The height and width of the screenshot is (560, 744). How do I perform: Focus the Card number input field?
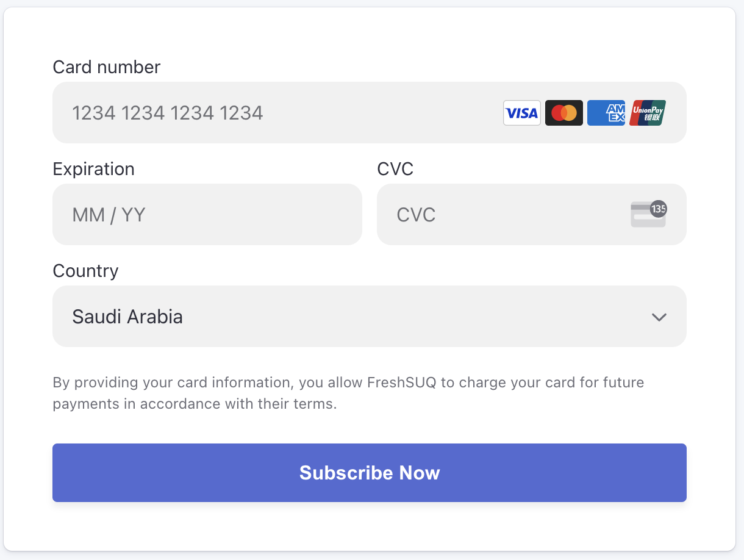[370, 113]
